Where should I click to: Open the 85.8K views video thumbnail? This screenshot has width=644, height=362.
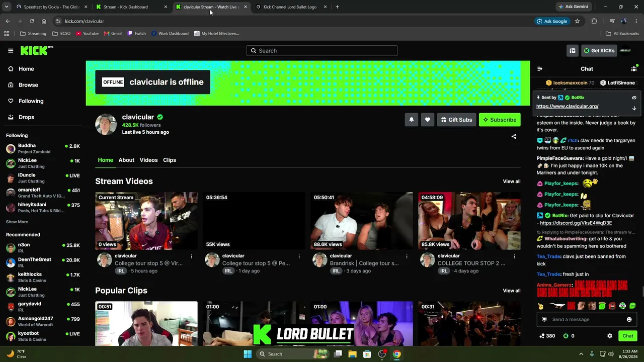(469, 221)
